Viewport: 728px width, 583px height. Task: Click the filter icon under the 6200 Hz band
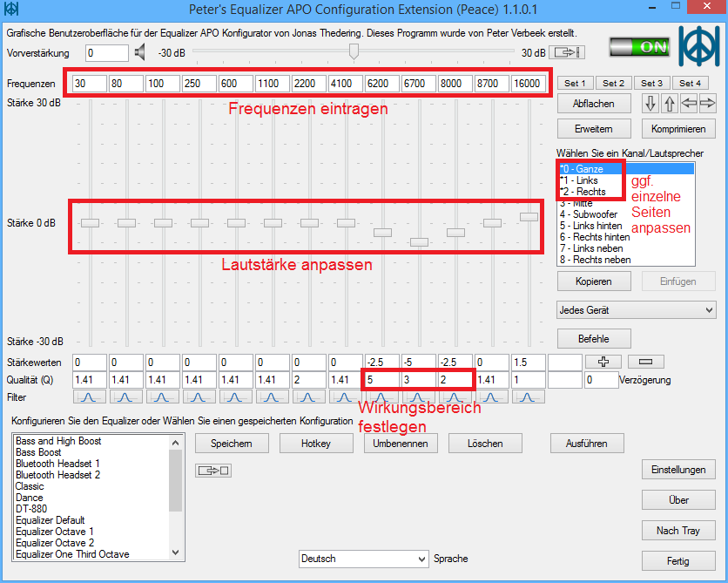[381, 397]
